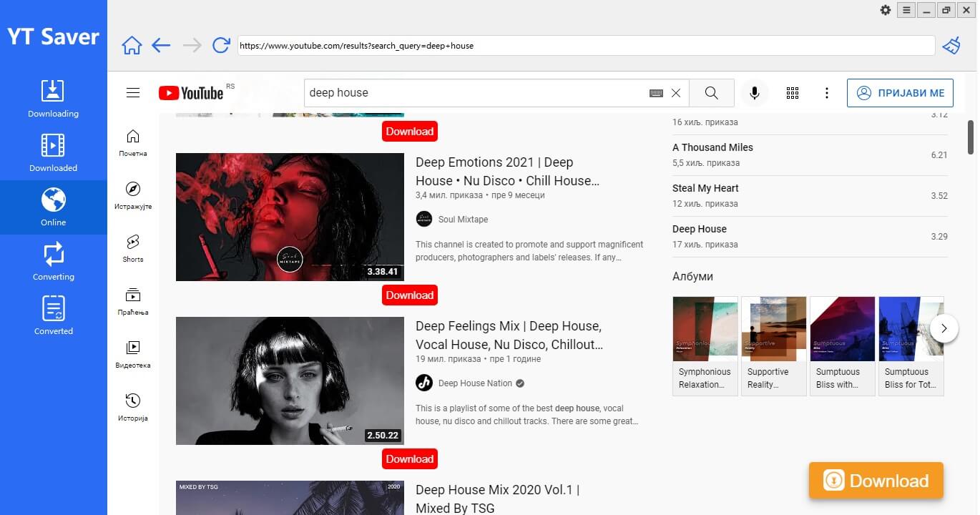Click the ПРИЈАВИ МЕ sign-in button
The image size is (980, 515).
pyautogui.click(x=900, y=93)
